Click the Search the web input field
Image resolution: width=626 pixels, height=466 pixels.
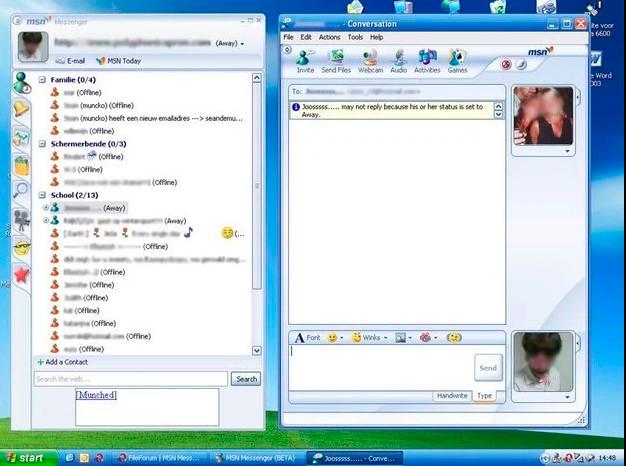130,379
